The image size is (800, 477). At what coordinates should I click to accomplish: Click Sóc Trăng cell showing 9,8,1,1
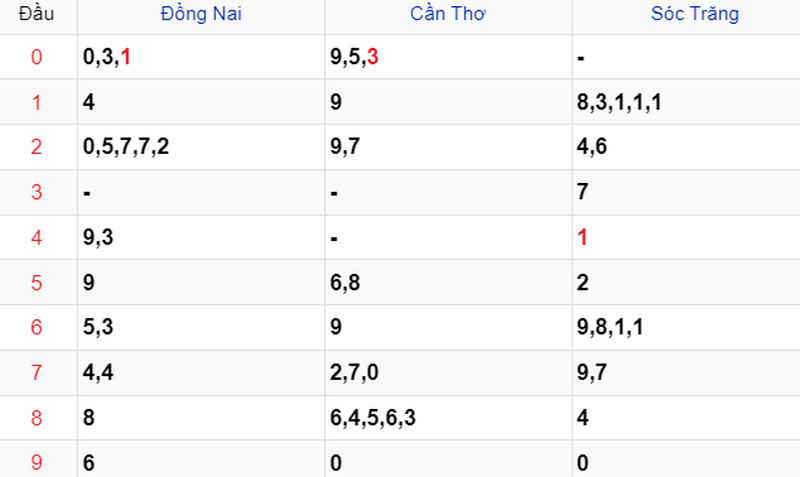click(x=686, y=327)
